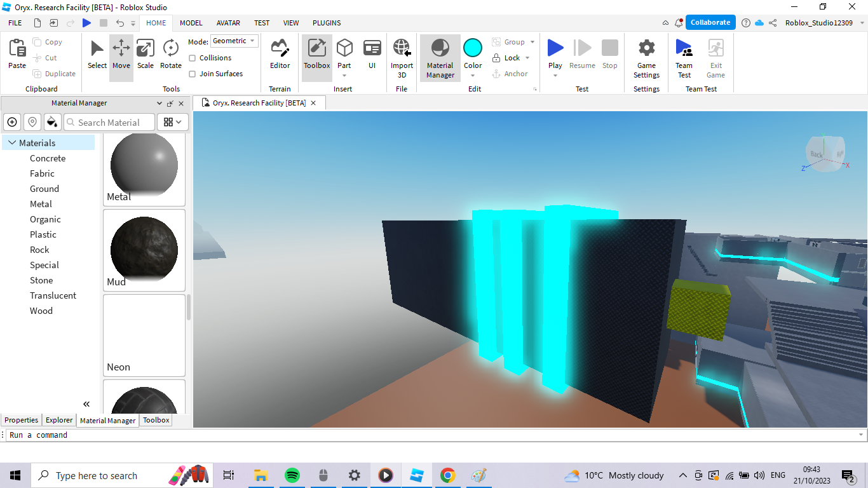Open the Roblox_Studio12309 account name
This screenshot has width=868, height=488.
pyautogui.click(x=819, y=23)
